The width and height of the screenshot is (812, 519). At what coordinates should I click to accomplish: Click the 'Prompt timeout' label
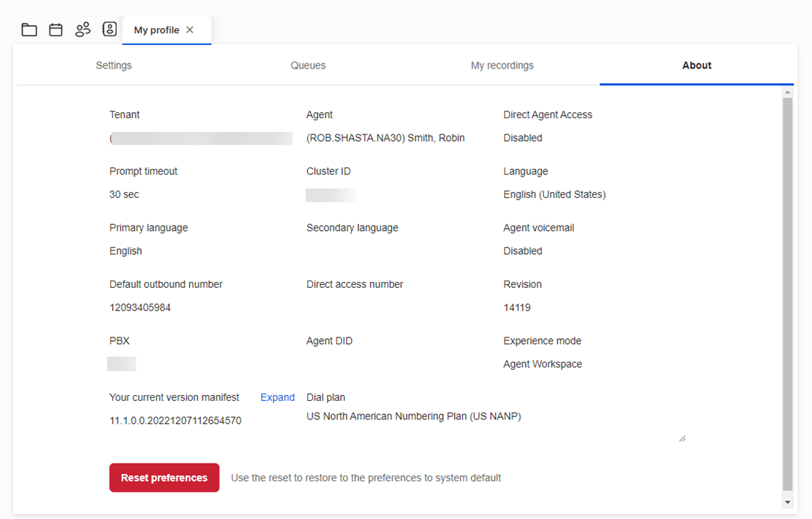tap(143, 171)
